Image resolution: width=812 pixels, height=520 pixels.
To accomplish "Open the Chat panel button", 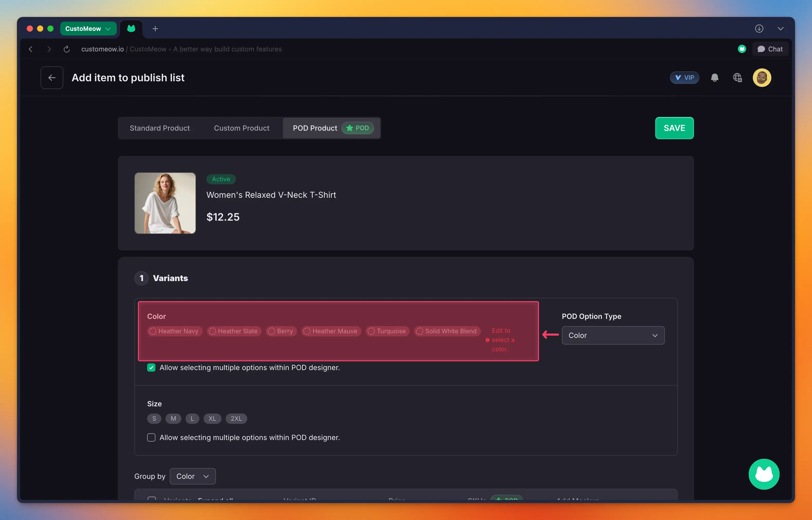I will [770, 49].
